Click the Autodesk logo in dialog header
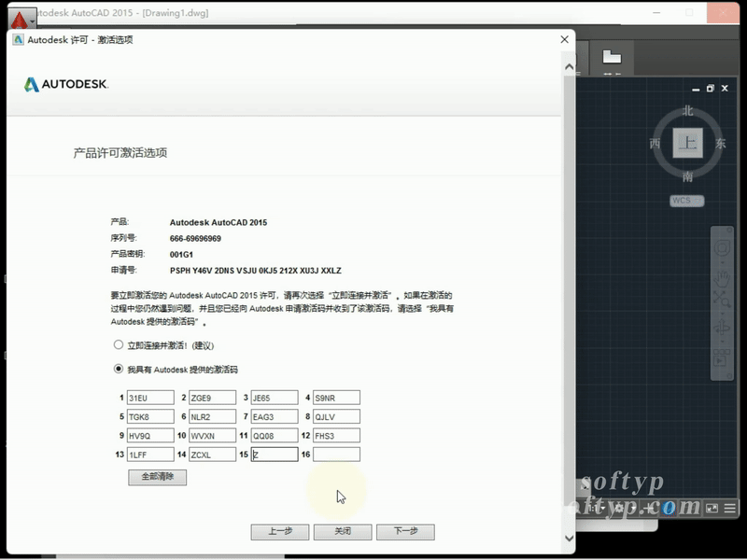The width and height of the screenshot is (747, 560). (66, 84)
